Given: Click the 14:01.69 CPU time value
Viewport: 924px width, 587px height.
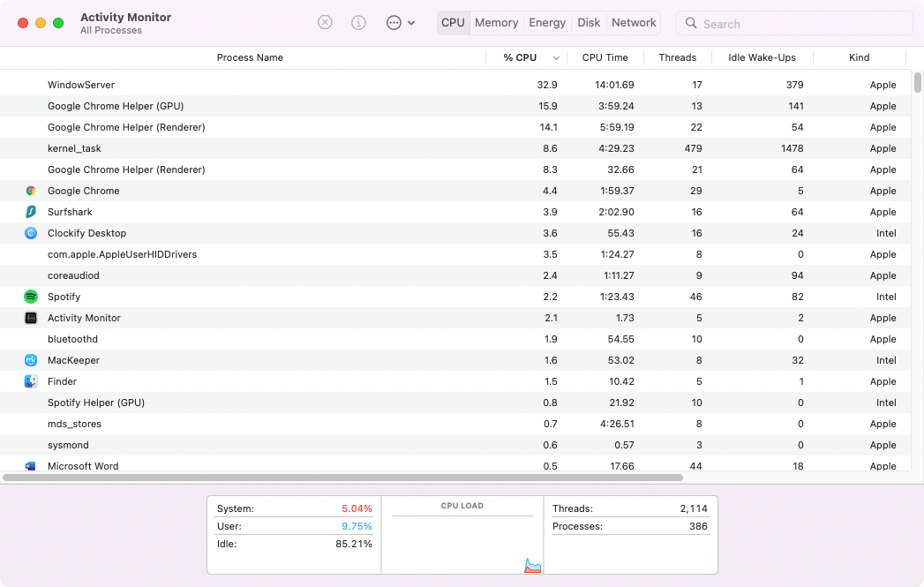Looking at the screenshot, I should 614,85.
